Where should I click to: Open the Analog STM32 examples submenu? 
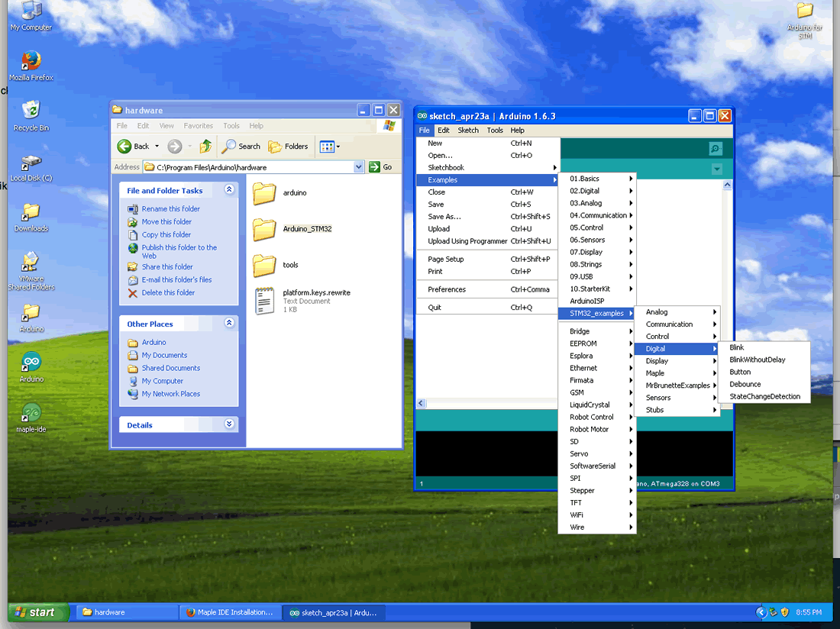pyautogui.click(x=676, y=312)
